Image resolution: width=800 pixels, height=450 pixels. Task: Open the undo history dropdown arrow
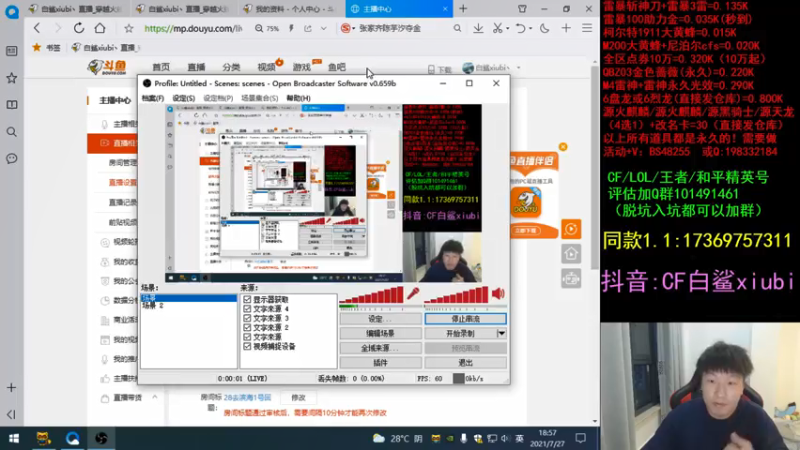pyautogui.click(x=529, y=29)
